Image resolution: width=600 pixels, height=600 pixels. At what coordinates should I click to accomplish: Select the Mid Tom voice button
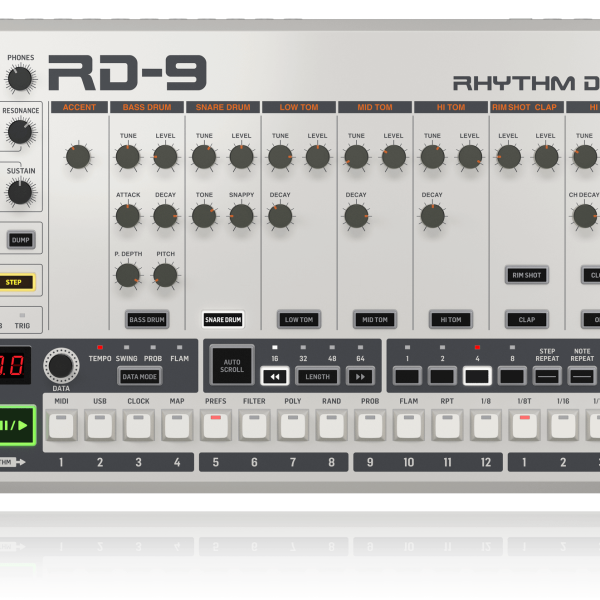[375, 320]
